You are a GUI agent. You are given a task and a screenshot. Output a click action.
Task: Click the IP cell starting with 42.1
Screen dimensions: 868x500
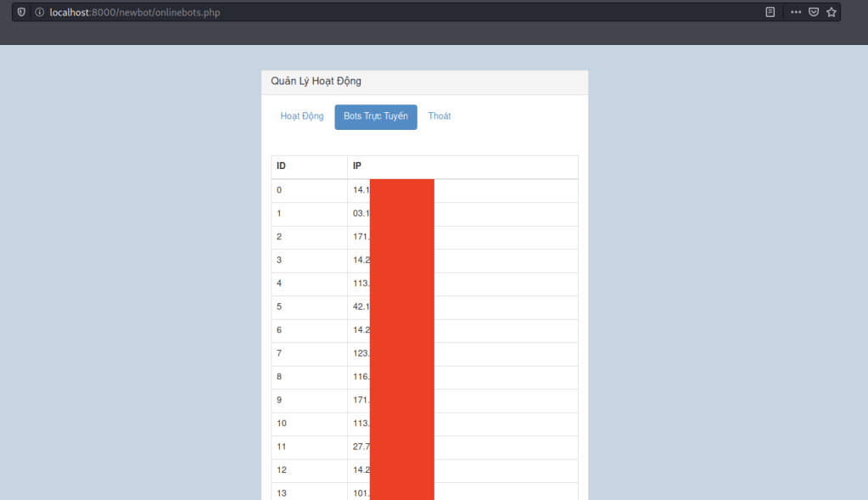[x=361, y=306]
